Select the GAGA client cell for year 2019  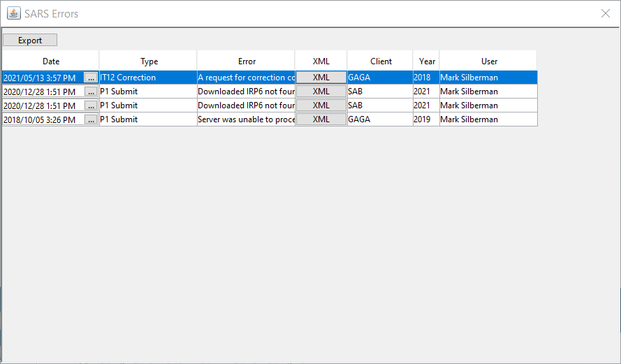pyautogui.click(x=379, y=119)
